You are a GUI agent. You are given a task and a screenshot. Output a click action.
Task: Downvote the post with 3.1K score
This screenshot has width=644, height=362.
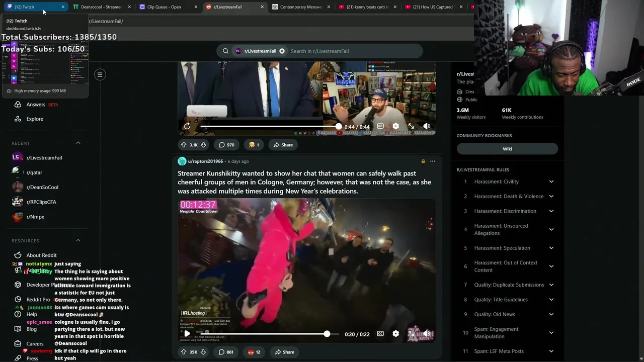[203, 145]
